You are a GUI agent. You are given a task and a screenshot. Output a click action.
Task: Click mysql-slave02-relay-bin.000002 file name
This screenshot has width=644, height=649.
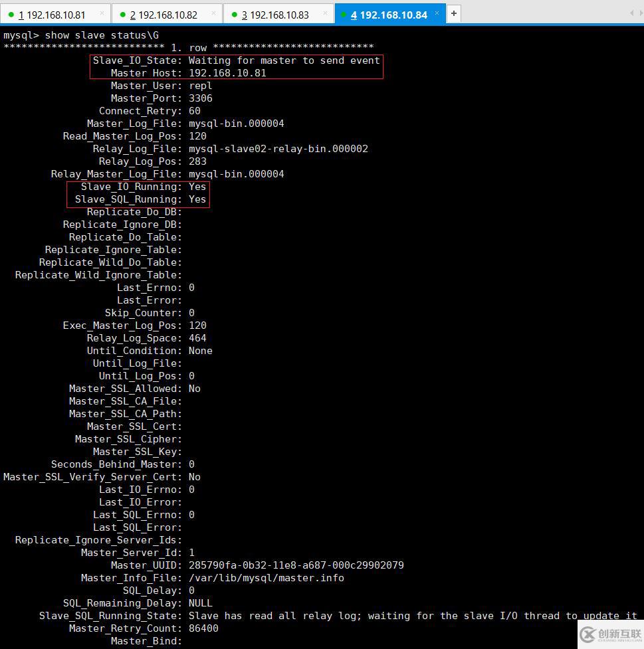[278, 149]
